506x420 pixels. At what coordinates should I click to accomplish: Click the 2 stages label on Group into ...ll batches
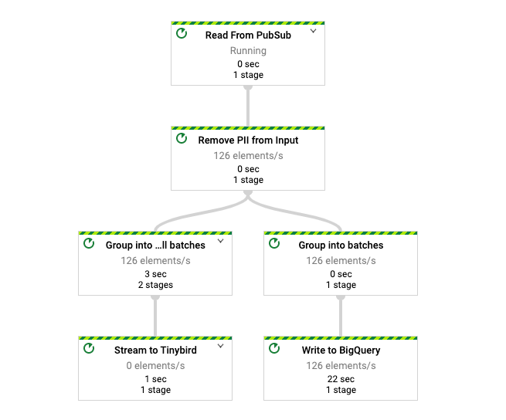pos(155,285)
